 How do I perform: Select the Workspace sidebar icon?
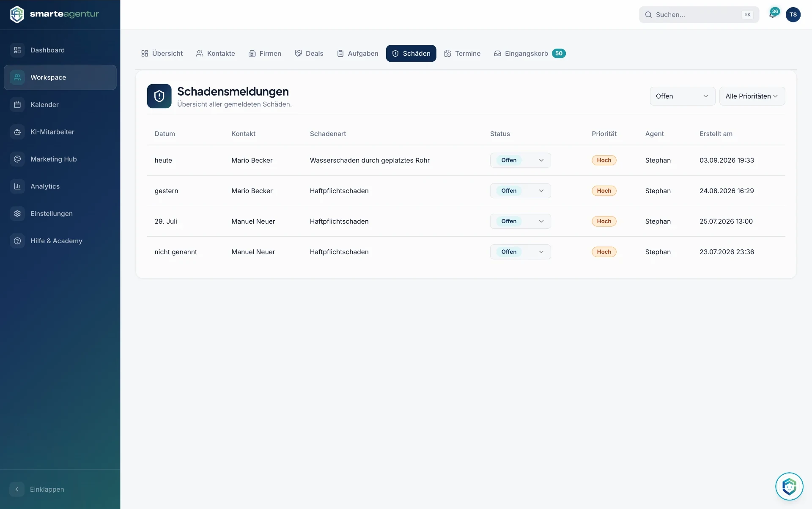click(x=17, y=77)
